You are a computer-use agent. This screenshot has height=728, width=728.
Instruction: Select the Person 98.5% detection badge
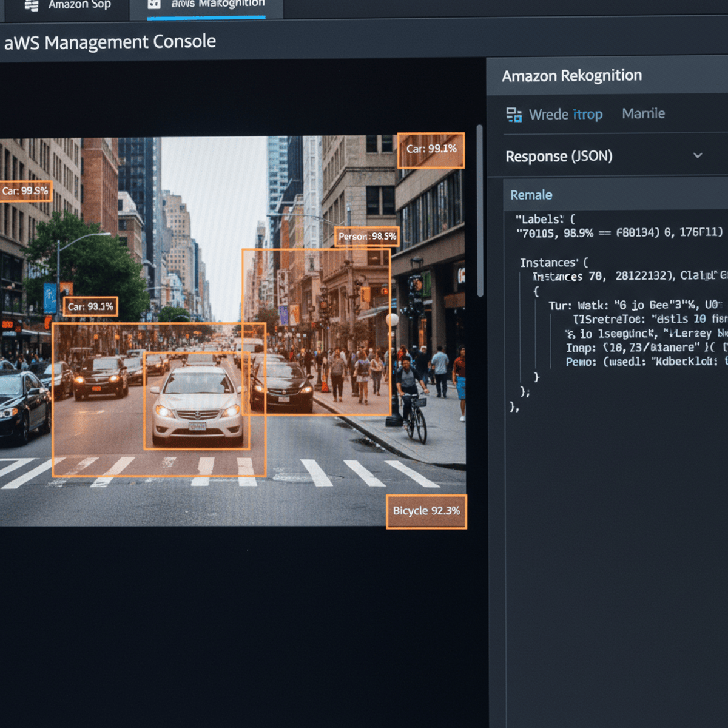click(x=366, y=237)
